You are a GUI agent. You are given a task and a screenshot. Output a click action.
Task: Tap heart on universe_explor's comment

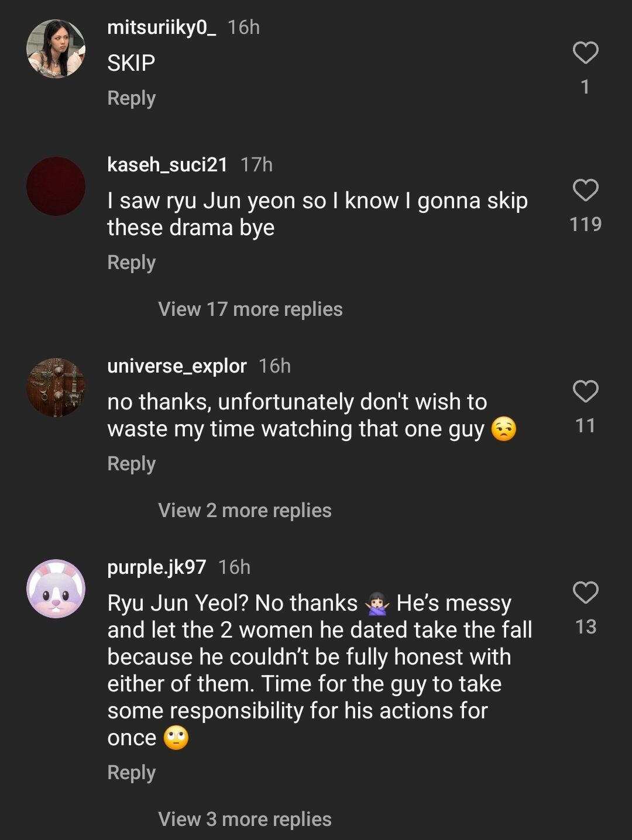click(585, 391)
